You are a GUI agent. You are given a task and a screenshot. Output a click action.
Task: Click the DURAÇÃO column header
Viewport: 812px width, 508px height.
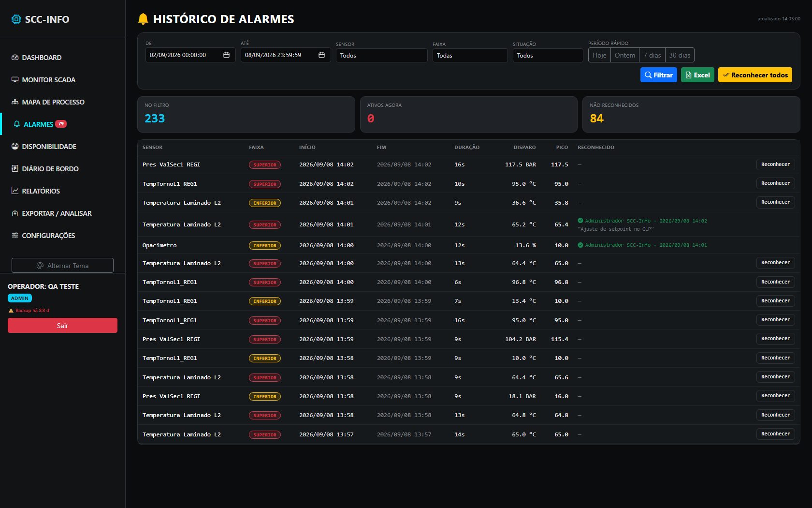click(467, 147)
